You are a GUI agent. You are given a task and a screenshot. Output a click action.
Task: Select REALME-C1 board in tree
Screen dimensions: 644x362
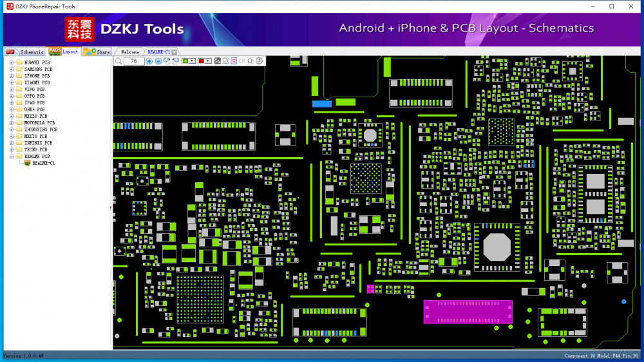[43, 163]
